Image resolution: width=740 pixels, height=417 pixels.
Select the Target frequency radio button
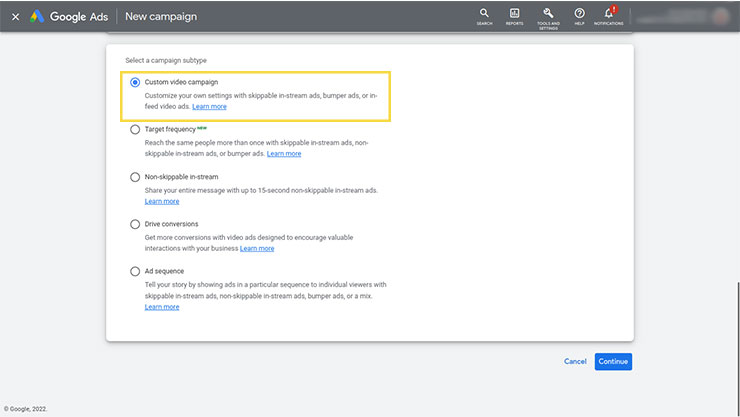point(136,129)
